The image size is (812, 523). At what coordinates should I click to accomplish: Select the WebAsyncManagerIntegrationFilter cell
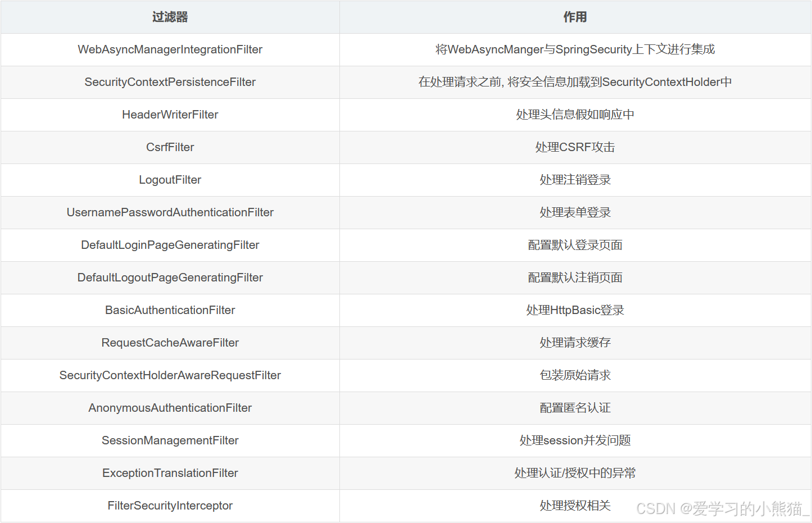click(x=170, y=49)
